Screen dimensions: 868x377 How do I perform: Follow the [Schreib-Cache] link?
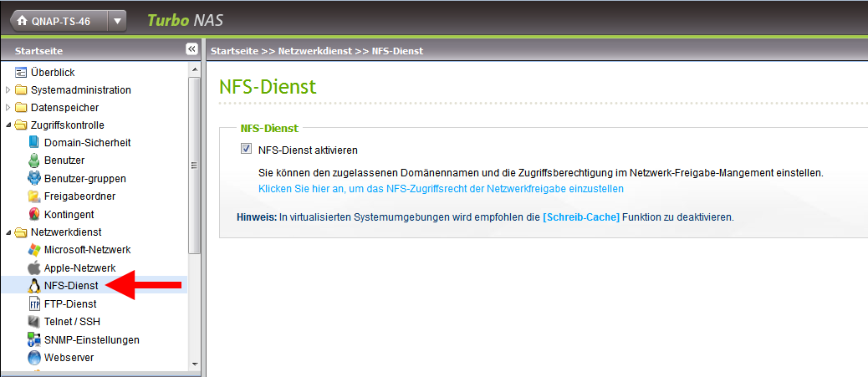[581, 217]
